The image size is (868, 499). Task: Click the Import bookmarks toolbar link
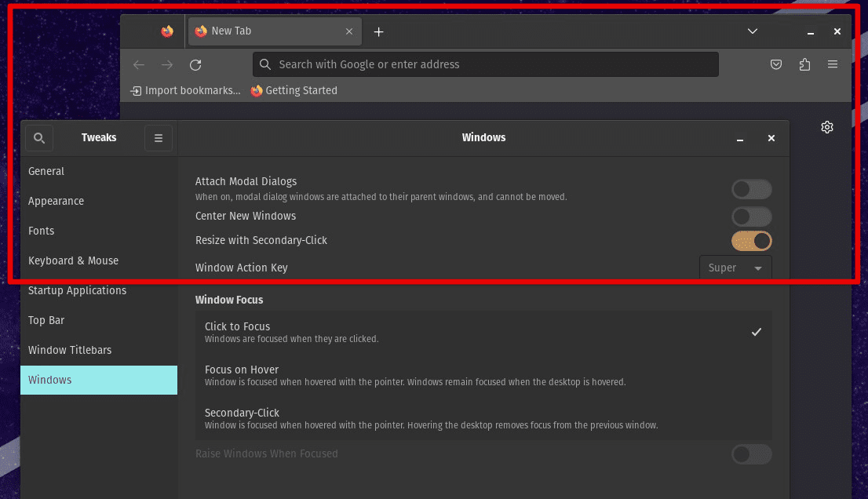click(x=186, y=91)
